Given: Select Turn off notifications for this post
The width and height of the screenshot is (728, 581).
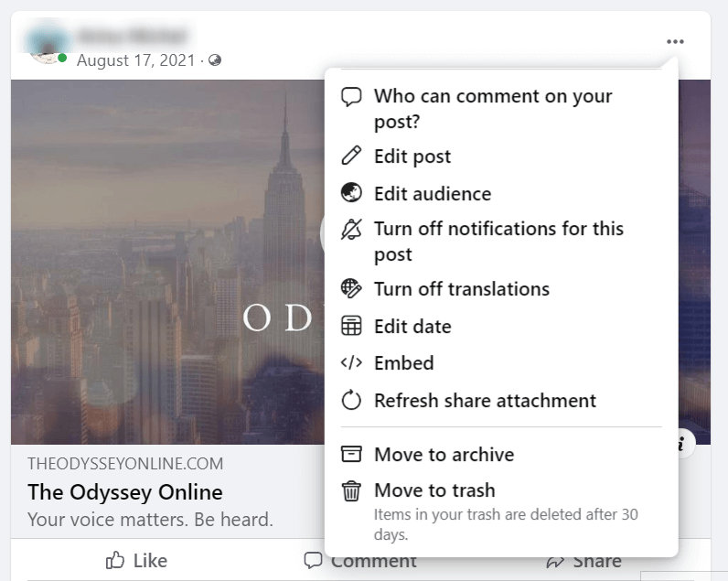Looking at the screenshot, I should click(501, 242).
